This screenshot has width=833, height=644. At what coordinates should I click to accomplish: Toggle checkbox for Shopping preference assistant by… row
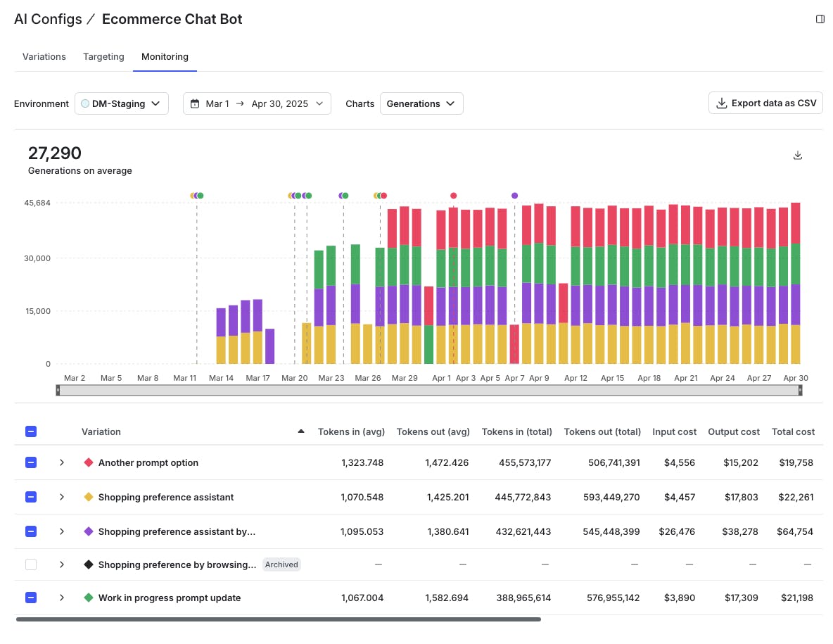pos(31,531)
